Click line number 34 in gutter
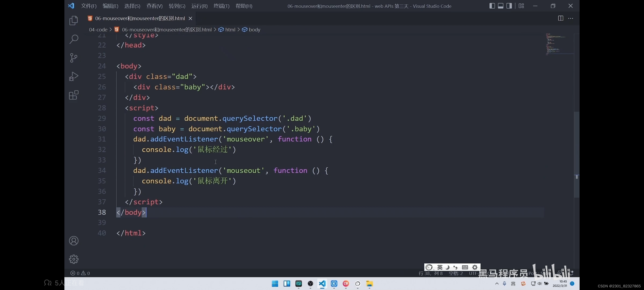 coord(102,171)
